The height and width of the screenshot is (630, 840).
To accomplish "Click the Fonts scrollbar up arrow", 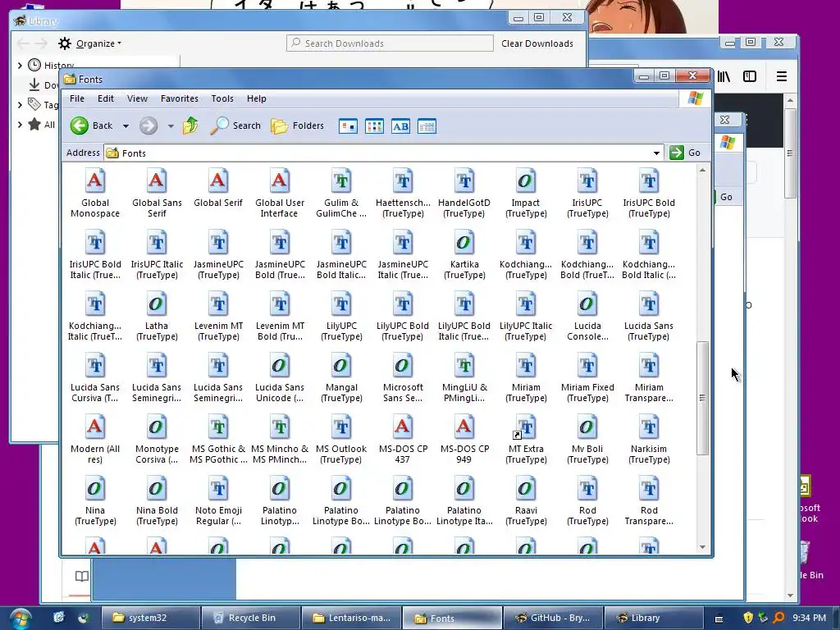I will [702, 170].
